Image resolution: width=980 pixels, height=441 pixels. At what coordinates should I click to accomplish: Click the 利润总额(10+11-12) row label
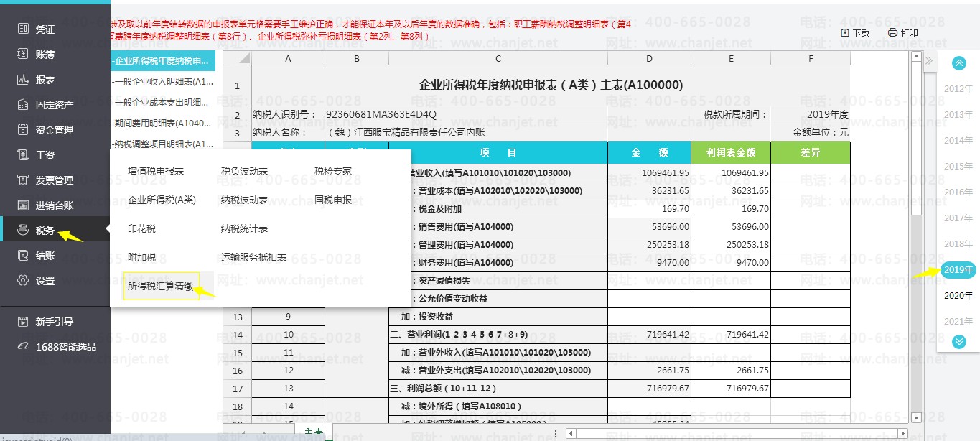coord(498,389)
